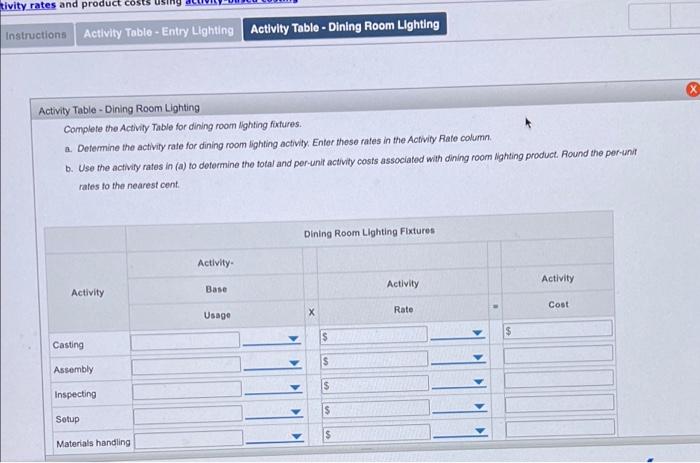700x463 pixels.
Task: Open the activity-based costing link
Action: (242, 2)
